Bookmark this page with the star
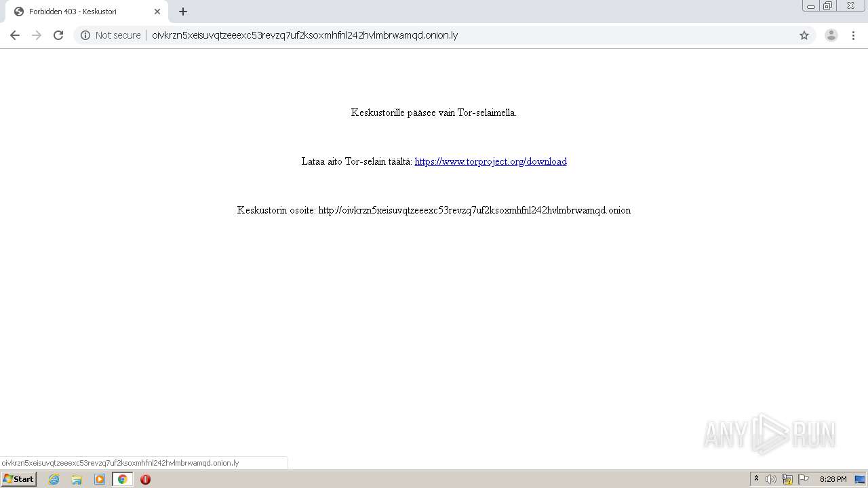This screenshot has width=868, height=488. pos(804,35)
